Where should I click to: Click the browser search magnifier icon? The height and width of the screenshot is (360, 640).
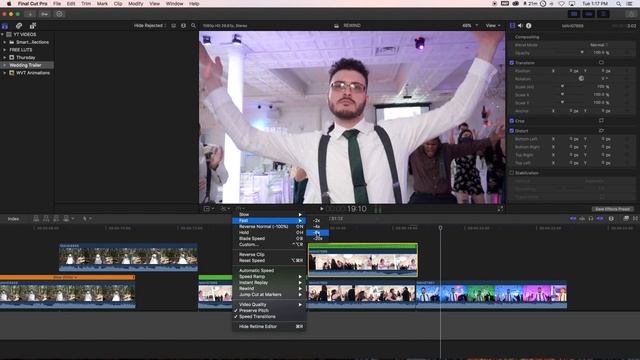click(x=193, y=26)
